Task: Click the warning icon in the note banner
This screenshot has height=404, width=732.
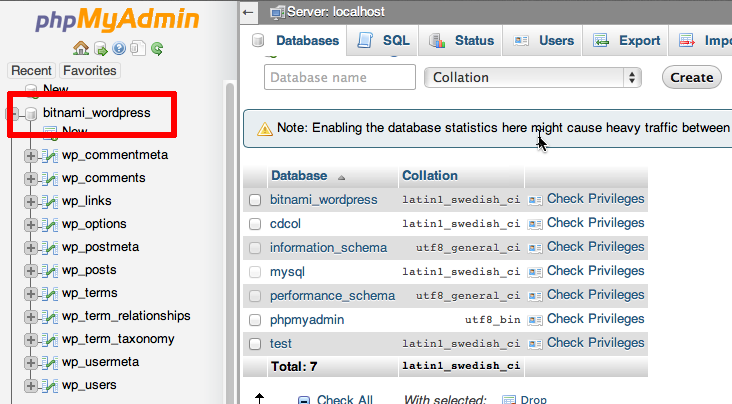Action: tap(264, 129)
